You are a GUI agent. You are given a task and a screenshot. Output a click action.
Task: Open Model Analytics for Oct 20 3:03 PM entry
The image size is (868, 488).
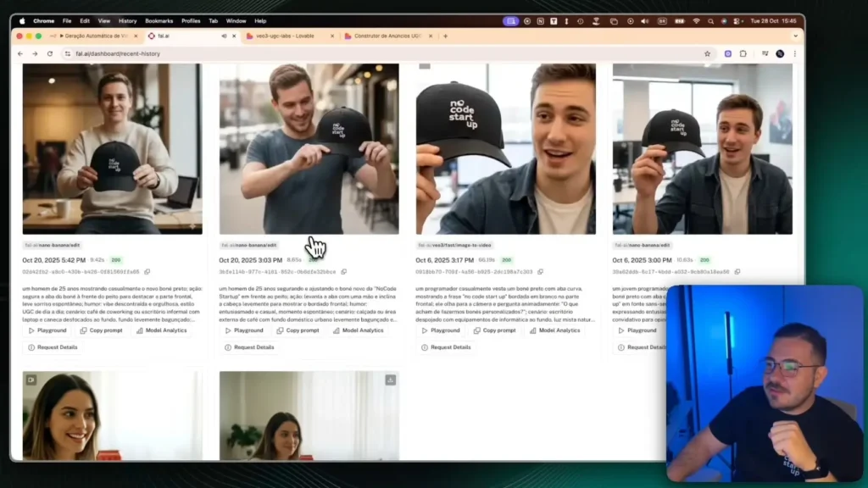358,330
